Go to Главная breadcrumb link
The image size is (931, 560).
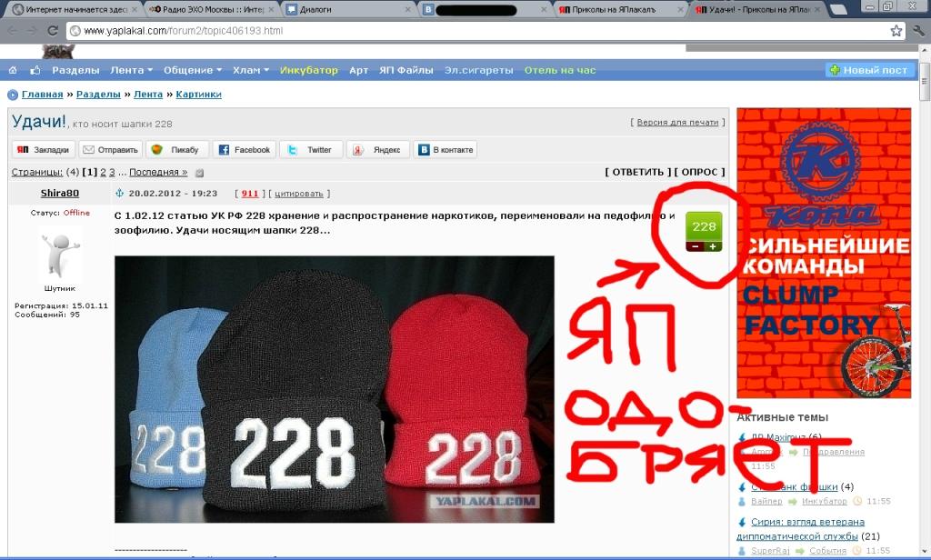[42, 95]
